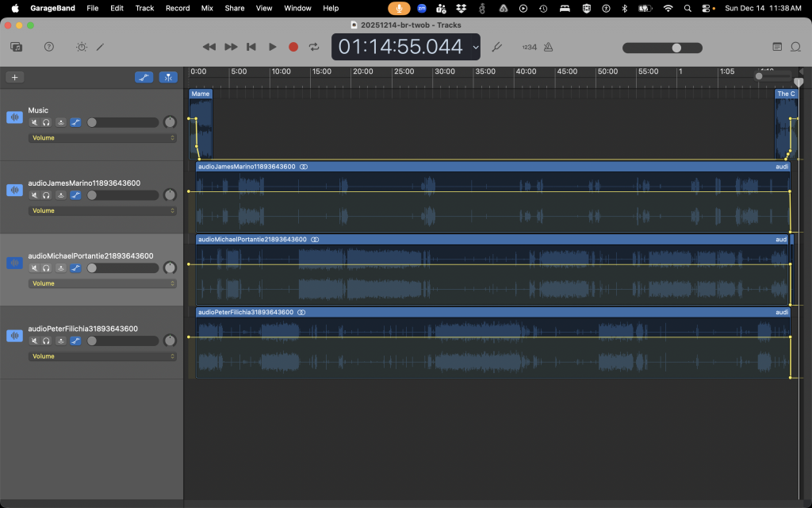812x508 pixels.
Task: Open the Volume automation dropdown on Music track
Action: coord(102,138)
